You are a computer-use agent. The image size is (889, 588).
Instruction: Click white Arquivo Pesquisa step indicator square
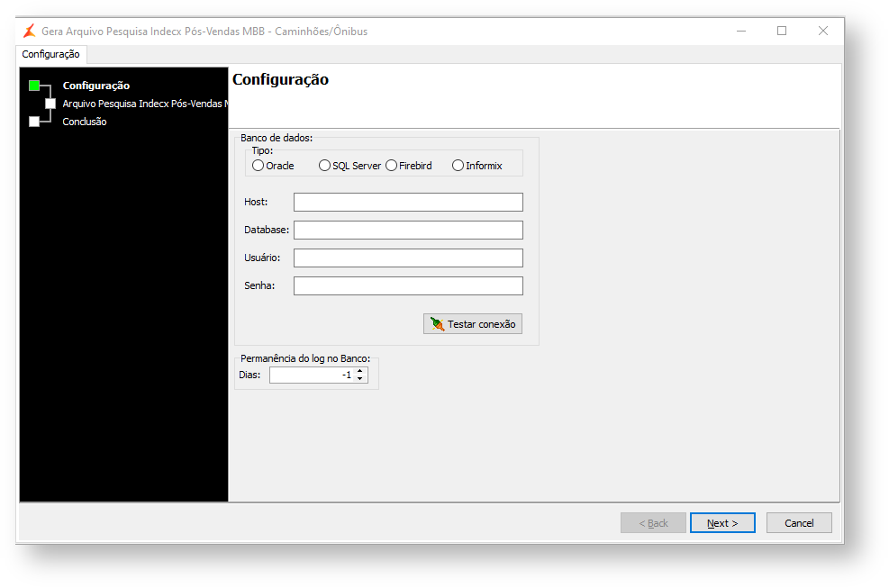pyautogui.click(x=50, y=104)
